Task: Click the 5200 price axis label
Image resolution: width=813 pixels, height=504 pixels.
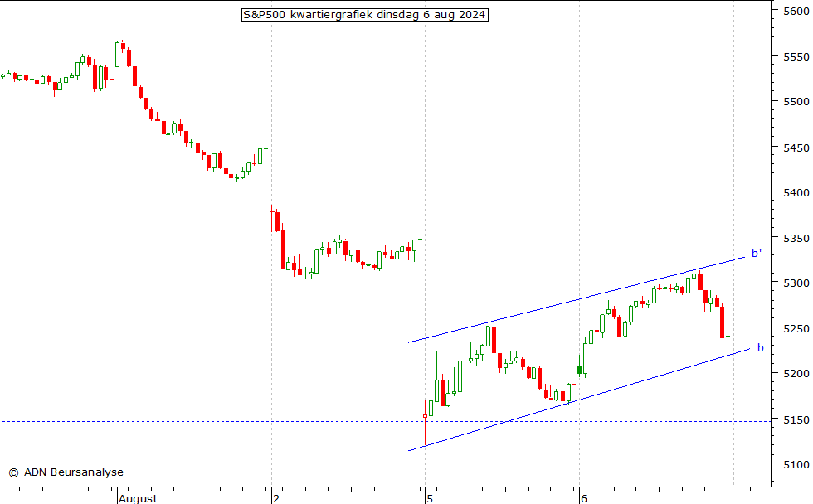Action: tap(796, 374)
